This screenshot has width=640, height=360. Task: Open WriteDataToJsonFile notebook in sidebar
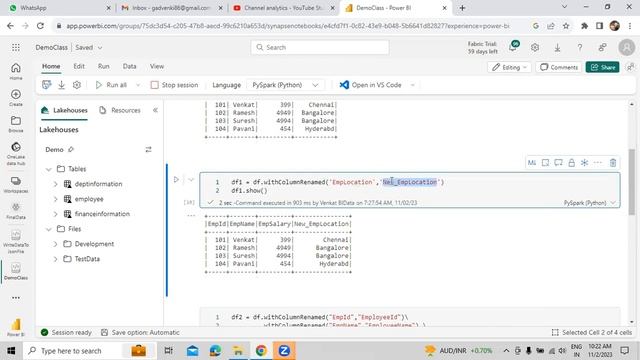[x=16, y=242]
